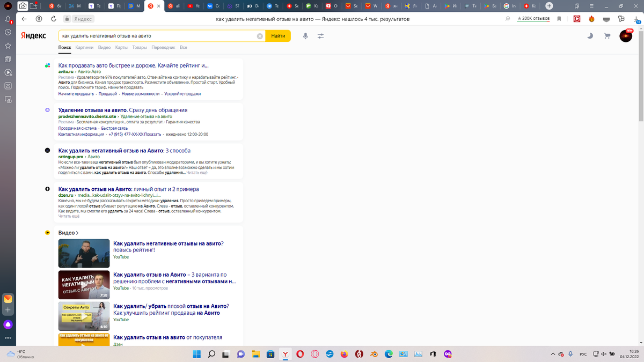Viewport: 644px width, 362px height.
Task: Open notifications bell in browser sidebar
Action: coord(8,19)
